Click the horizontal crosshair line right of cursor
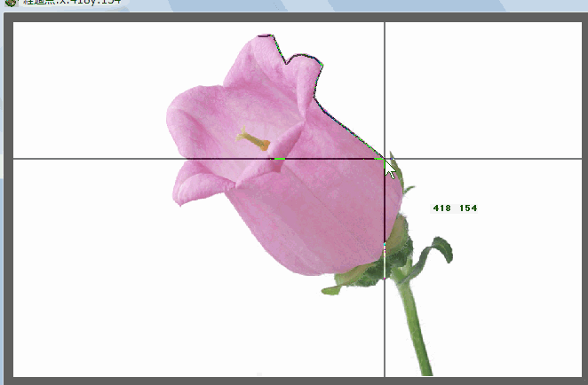Viewport: 588px width, 385px height. point(489,159)
